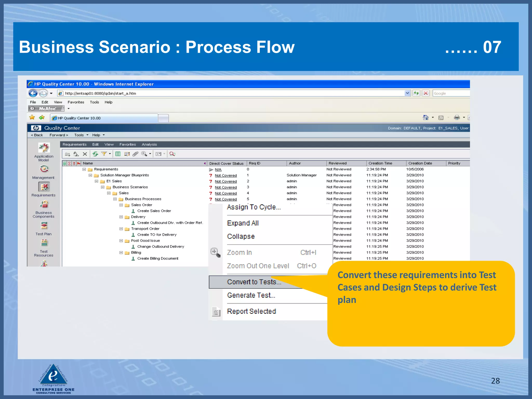Click the browser Home icon
This screenshot has width=532, height=399.
point(425,118)
